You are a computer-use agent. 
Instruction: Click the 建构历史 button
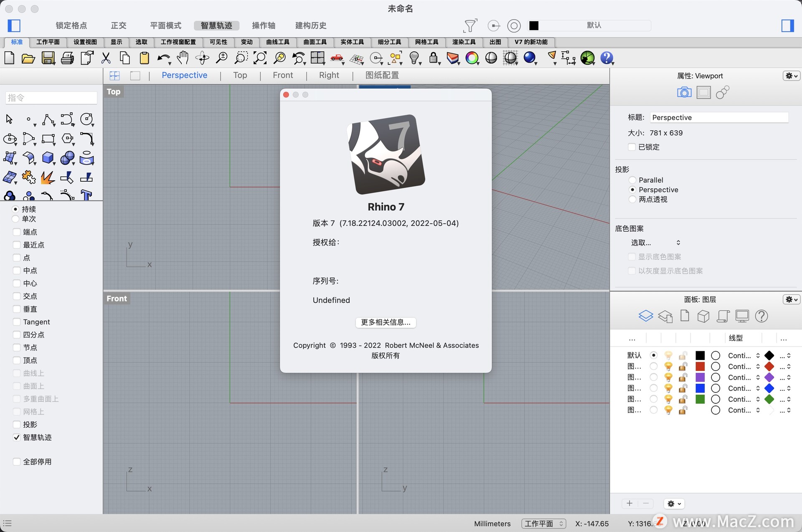pos(311,25)
